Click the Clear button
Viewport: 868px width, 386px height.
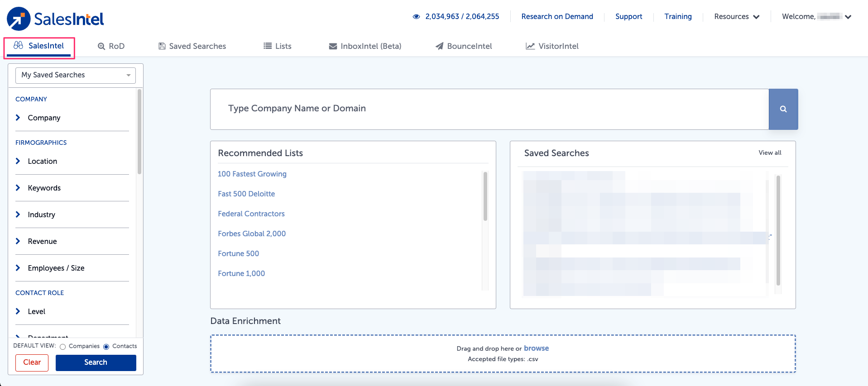[32, 362]
